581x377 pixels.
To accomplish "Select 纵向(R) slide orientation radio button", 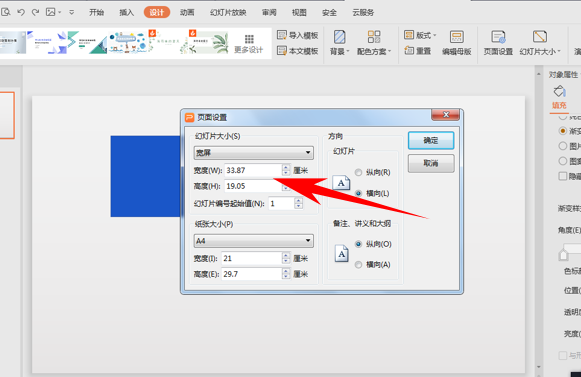I will point(358,172).
